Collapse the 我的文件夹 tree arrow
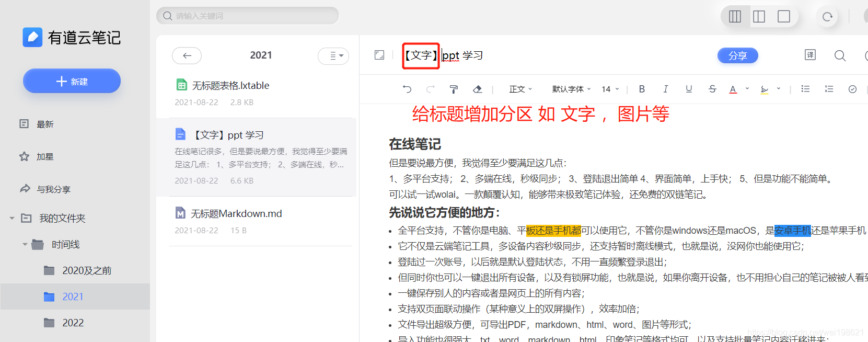 point(12,218)
